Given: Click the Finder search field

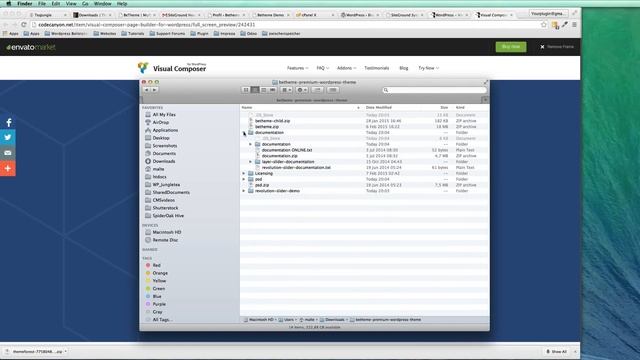Looking at the screenshot, I should [434, 90].
